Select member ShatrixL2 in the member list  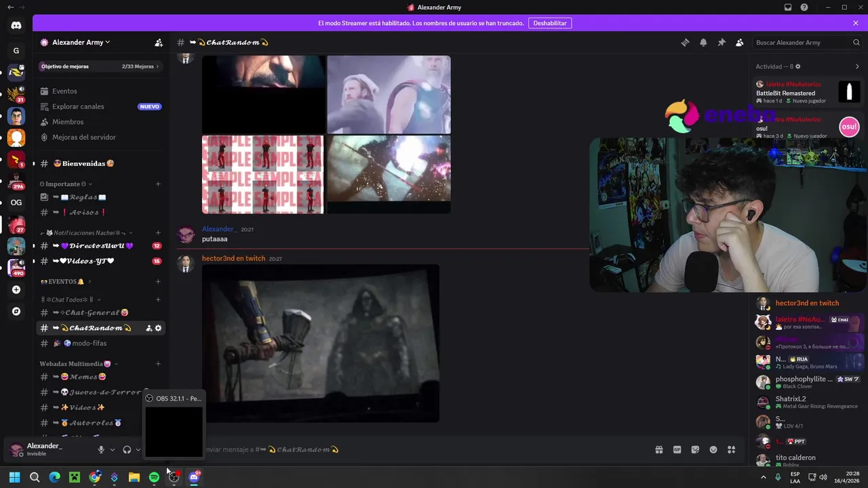808,402
